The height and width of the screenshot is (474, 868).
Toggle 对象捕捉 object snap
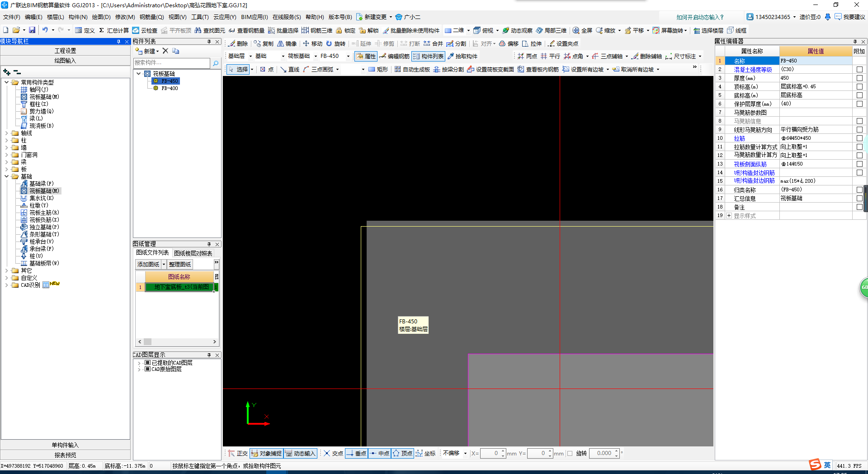[x=266, y=453]
